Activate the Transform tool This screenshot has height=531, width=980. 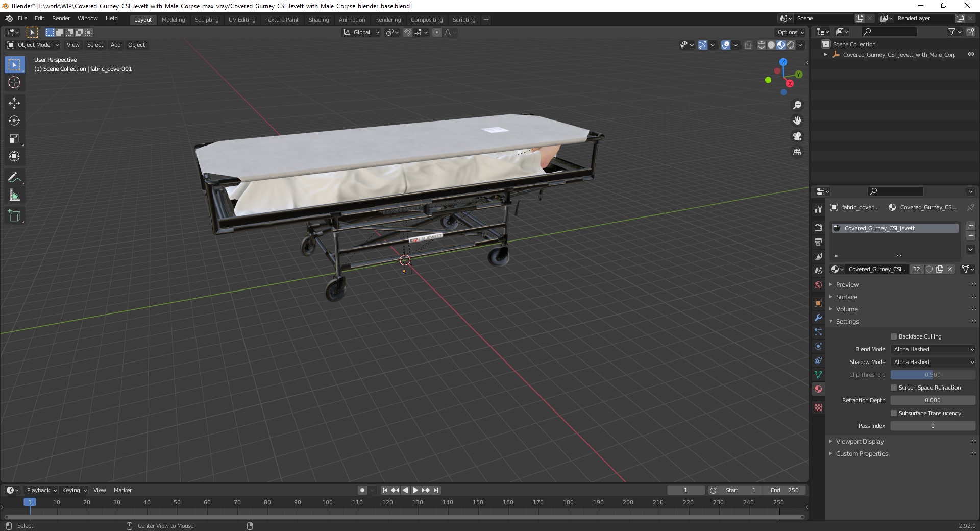tap(14, 156)
